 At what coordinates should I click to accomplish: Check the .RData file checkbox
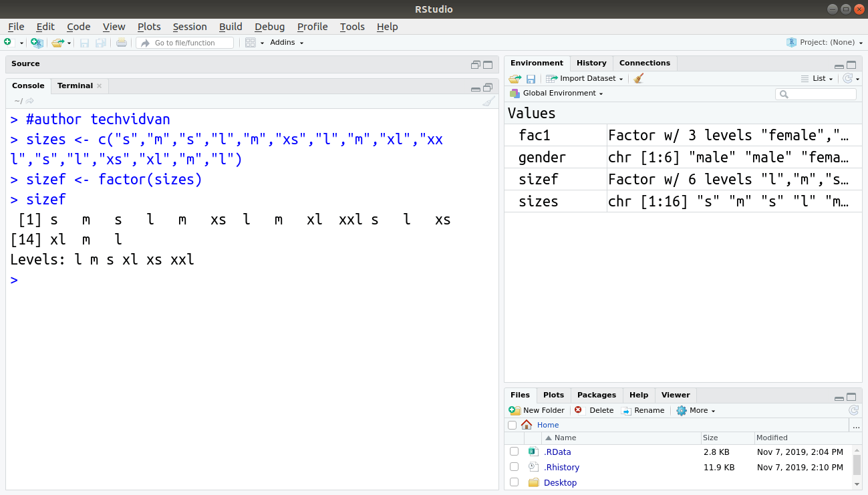514,452
